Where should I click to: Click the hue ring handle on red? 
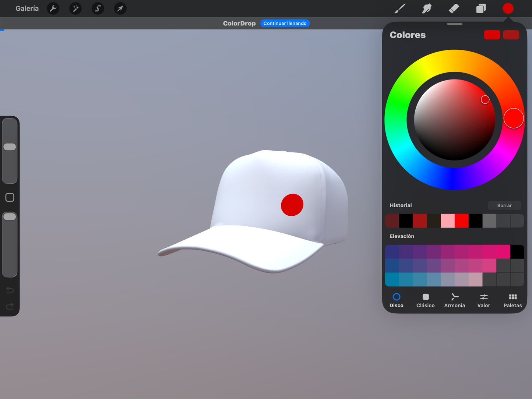point(514,118)
